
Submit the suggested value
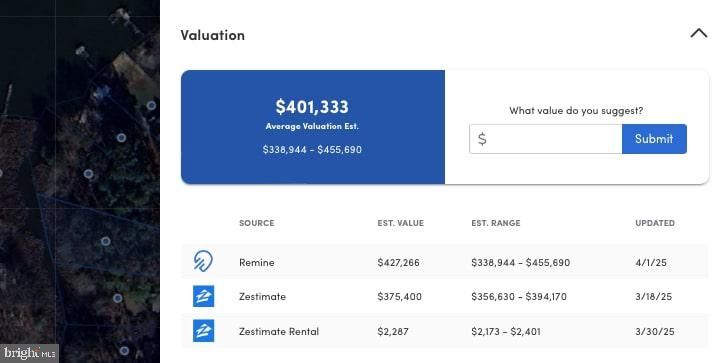(654, 139)
